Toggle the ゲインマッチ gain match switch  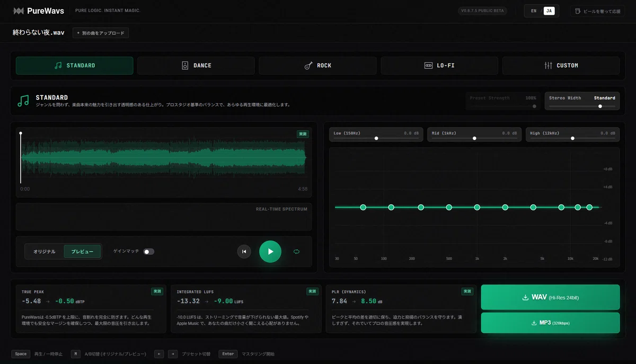point(149,252)
